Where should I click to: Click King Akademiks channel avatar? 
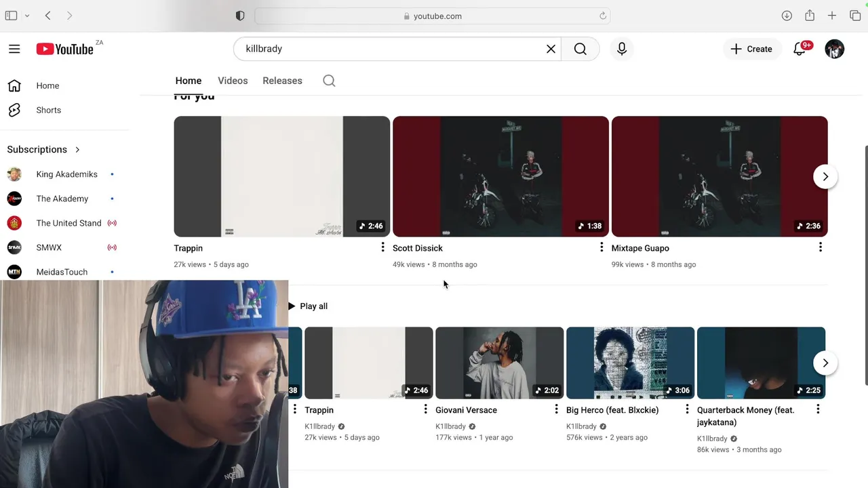coord(14,174)
